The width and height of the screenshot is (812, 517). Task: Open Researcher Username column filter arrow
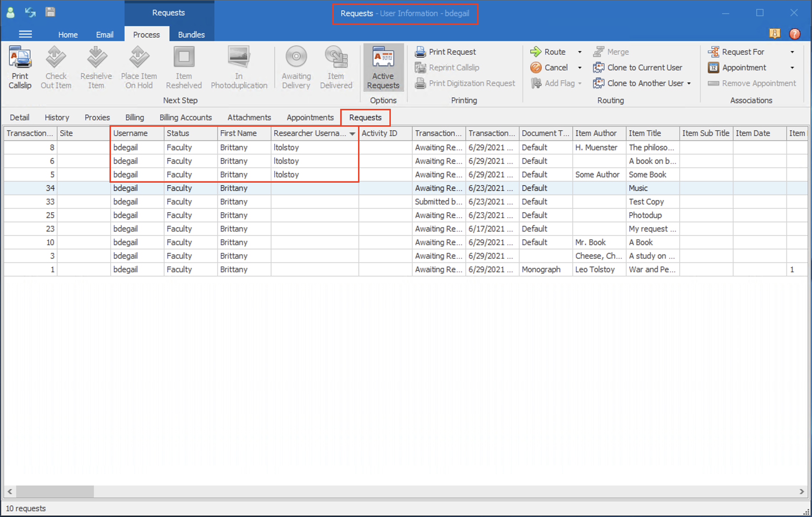tap(352, 133)
